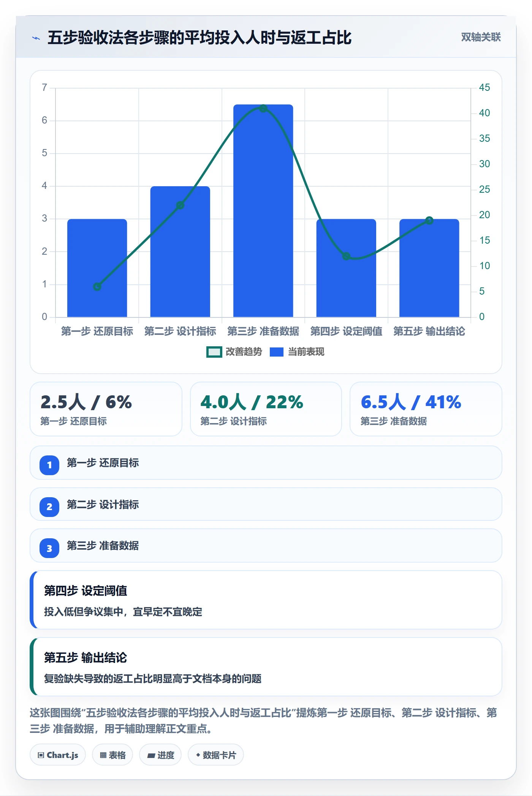Click the 7 value on left axis
This screenshot has height=796, width=532.
44,87
